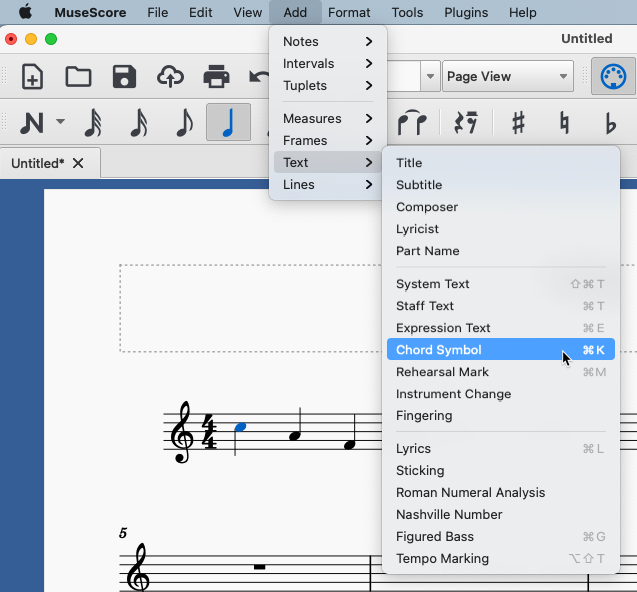This screenshot has height=592, width=637.
Task: Select Expression Text menu item
Action: [x=500, y=327]
